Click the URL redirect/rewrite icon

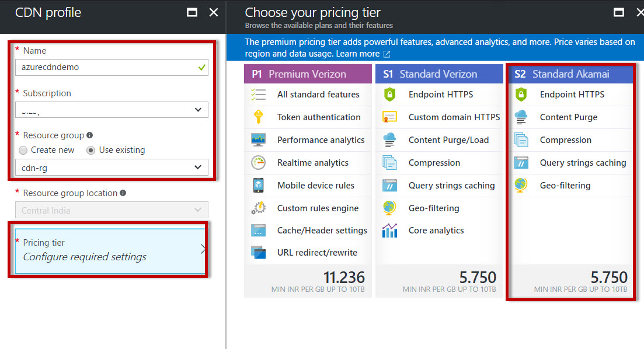pyautogui.click(x=258, y=253)
